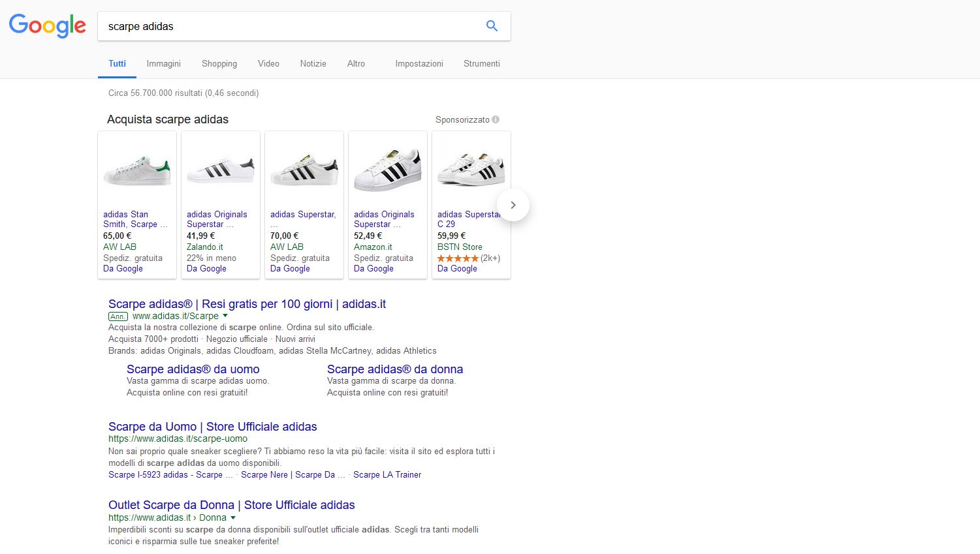Viewport: 980px width, 554px height.
Task: Click the 22% in meno text
Action: coord(212,258)
